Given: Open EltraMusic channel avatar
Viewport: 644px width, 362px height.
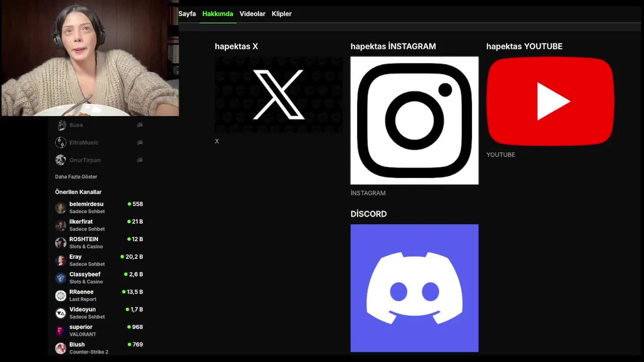Looking at the screenshot, I should [x=61, y=142].
